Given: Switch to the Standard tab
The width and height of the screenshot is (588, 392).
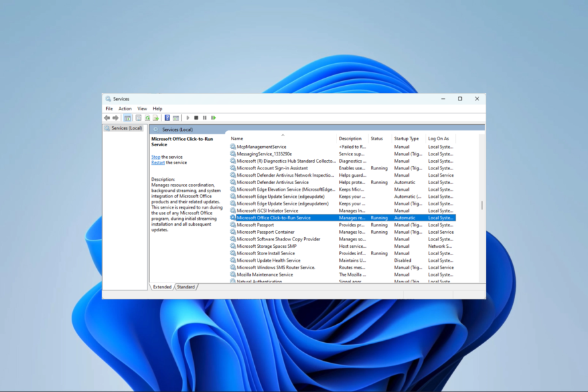Looking at the screenshot, I should point(186,287).
